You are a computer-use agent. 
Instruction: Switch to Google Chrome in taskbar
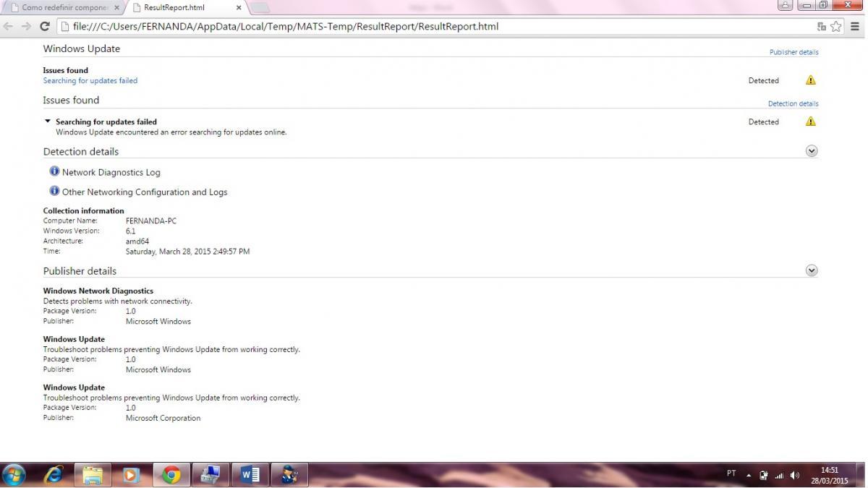[171, 475]
